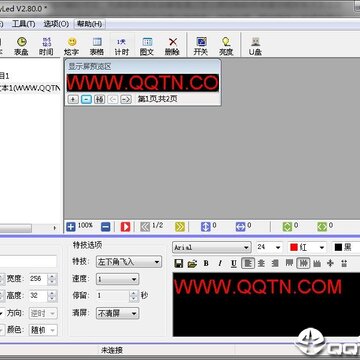Click the 移 move button in preview

pyautogui.click(x=99, y=99)
